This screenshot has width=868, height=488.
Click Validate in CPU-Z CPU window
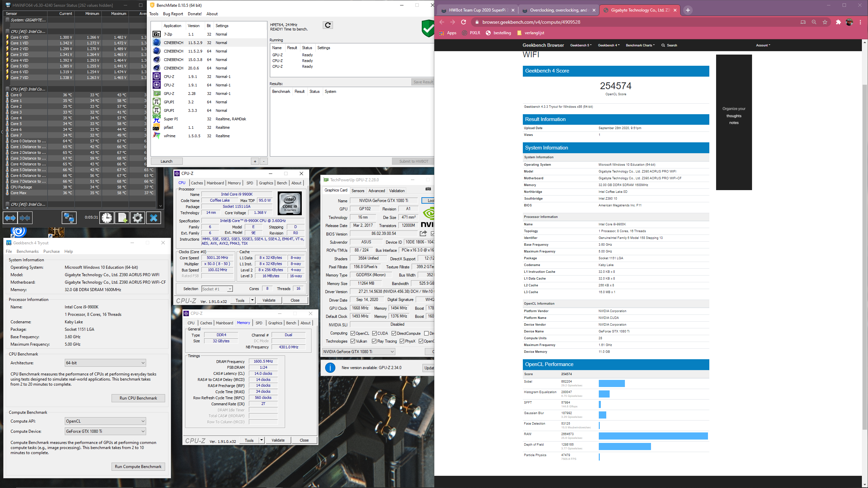click(x=269, y=300)
